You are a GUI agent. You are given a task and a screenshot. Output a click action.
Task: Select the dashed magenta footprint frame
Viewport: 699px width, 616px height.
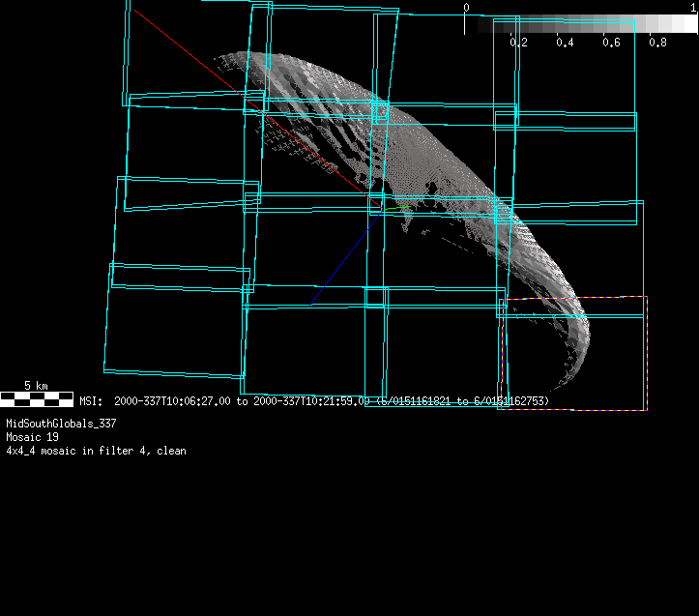(x=646, y=353)
